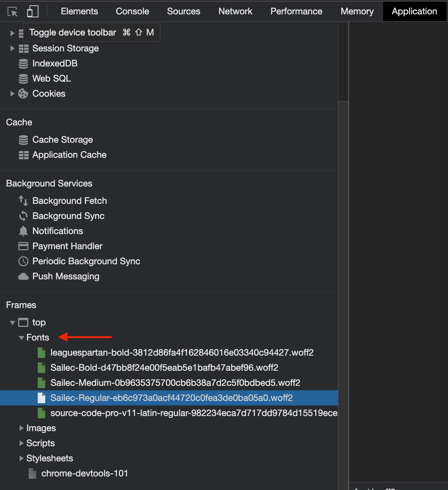448x490 pixels.
Task: Click the Sailec-Medium font file icon
Action: tap(41, 383)
